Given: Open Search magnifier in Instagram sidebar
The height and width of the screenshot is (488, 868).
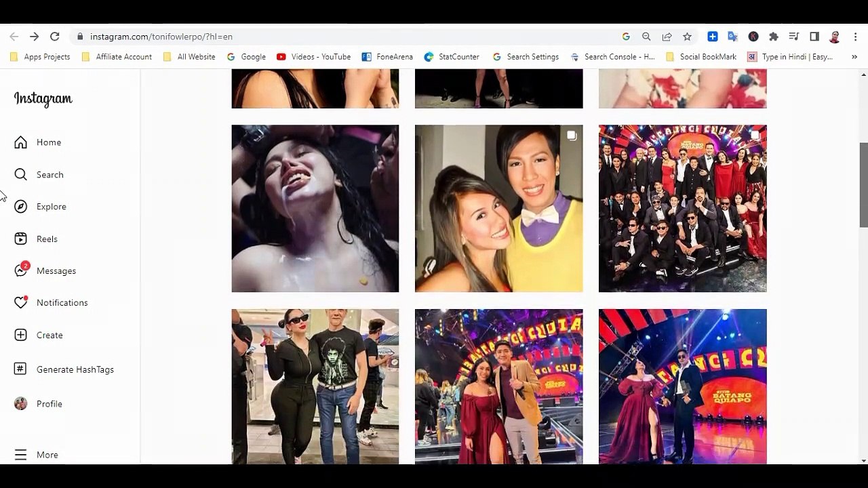Looking at the screenshot, I should 21,175.
